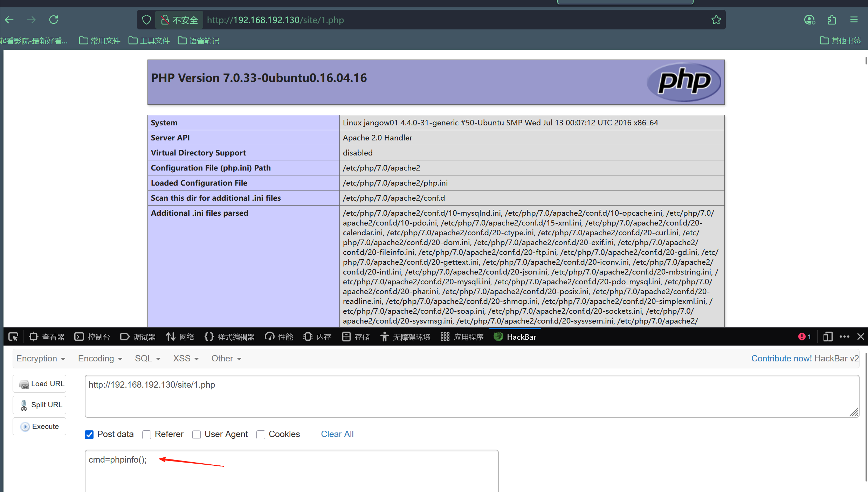Click the error count indicator icon

[802, 337]
